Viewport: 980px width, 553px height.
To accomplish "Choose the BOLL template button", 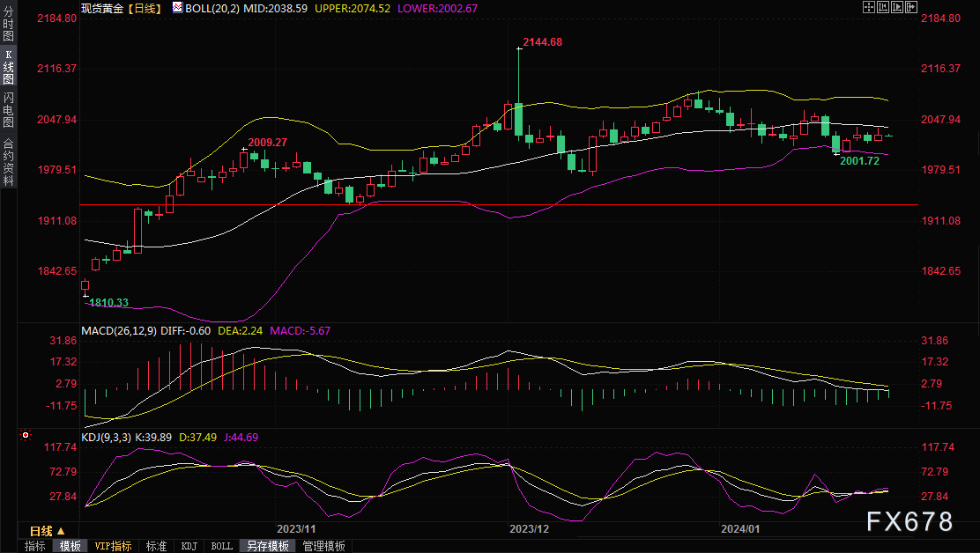I will (x=222, y=546).
